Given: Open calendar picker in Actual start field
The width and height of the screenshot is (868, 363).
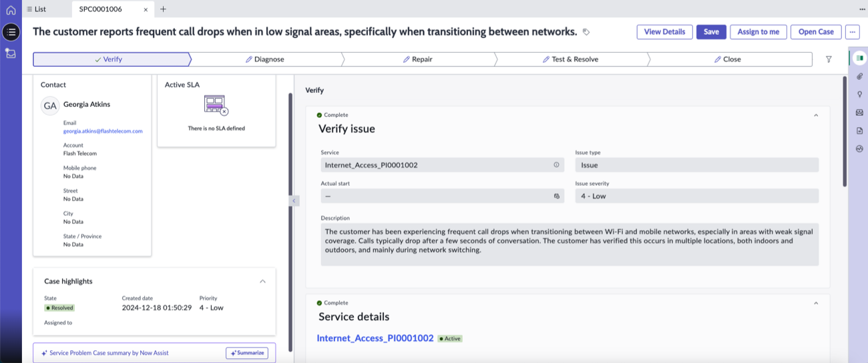Looking at the screenshot, I should point(556,196).
